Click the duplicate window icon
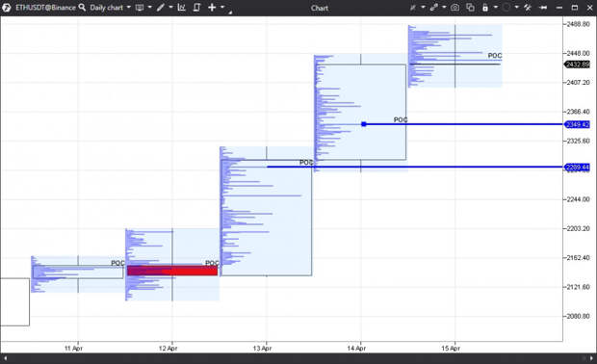597x364 pixels. pyautogui.click(x=470, y=8)
